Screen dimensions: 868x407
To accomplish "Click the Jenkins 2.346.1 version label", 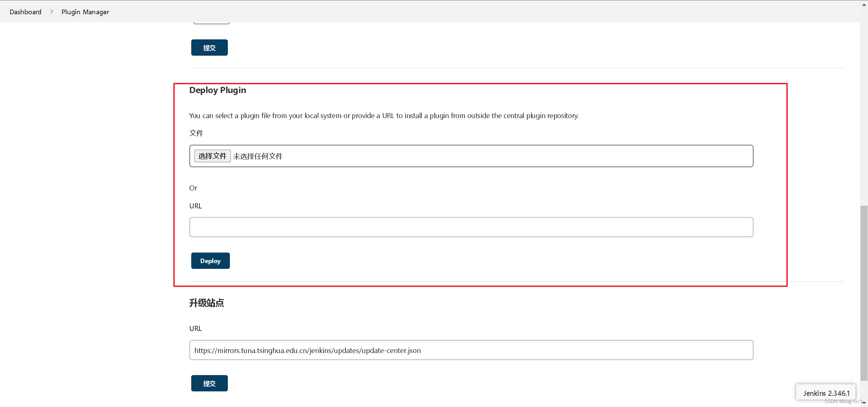I will [x=826, y=393].
